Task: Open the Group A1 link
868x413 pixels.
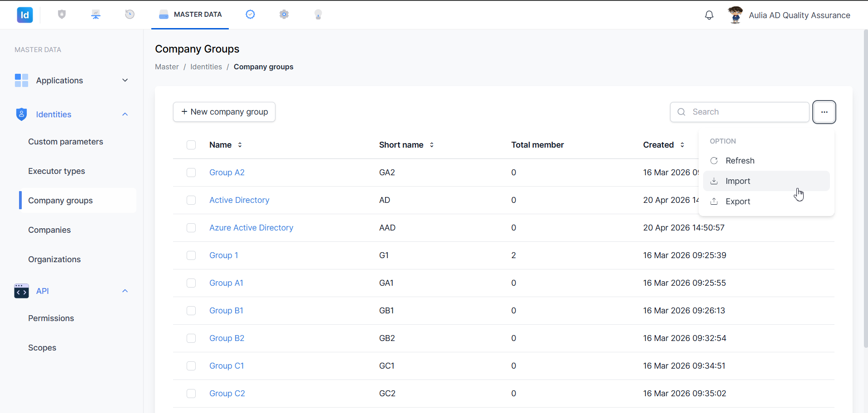Action: click(227, 283)
